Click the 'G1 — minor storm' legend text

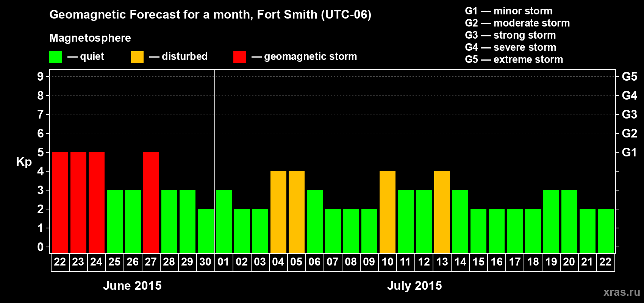[509, 11]
